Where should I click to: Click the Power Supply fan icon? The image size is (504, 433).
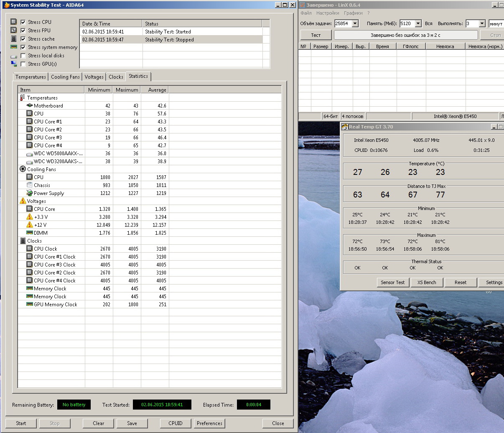point(29,193)
